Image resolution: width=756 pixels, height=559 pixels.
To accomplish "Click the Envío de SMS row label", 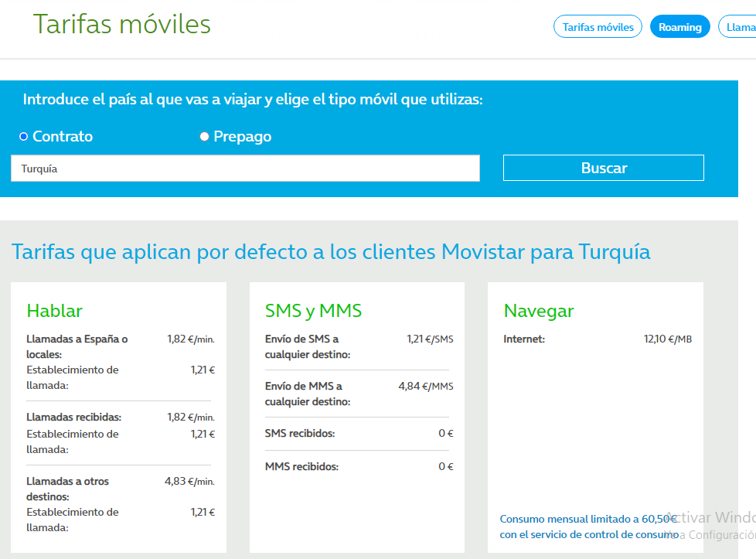I will tap(307, 346).
